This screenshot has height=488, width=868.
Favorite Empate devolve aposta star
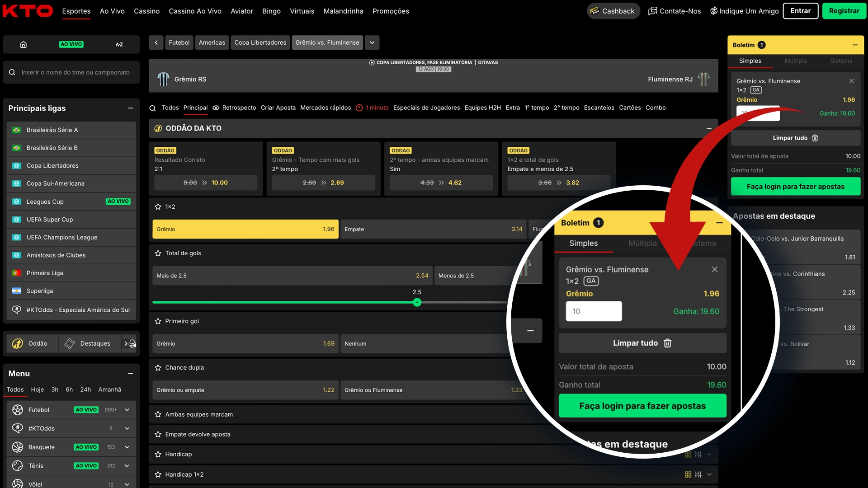pos(158,434)
